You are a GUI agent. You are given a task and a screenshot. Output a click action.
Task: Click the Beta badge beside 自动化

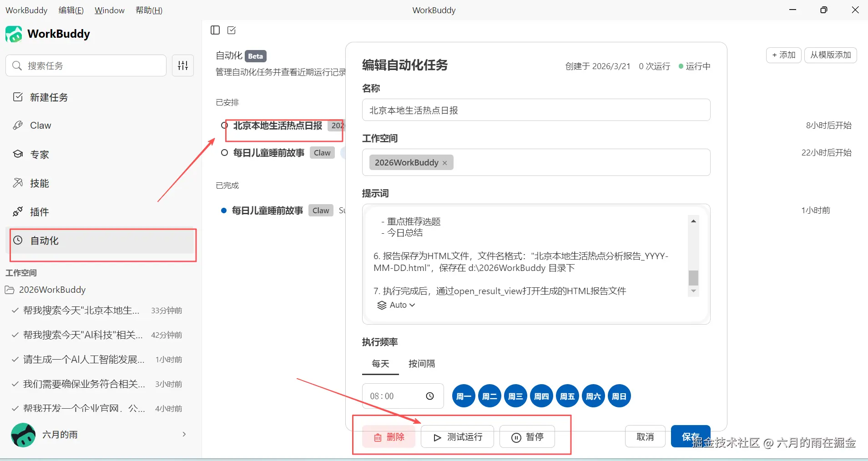pos(256,56)
